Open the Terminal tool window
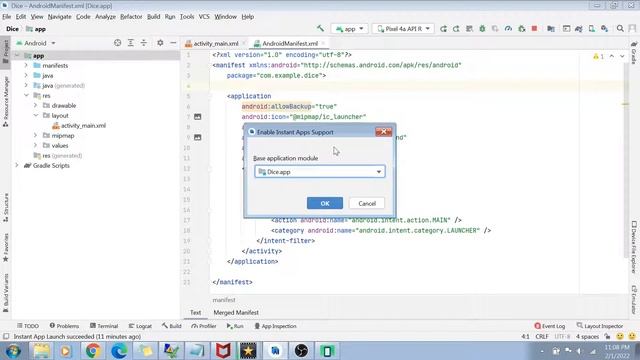This screenshot has height=360, width=640. [104, 326]
